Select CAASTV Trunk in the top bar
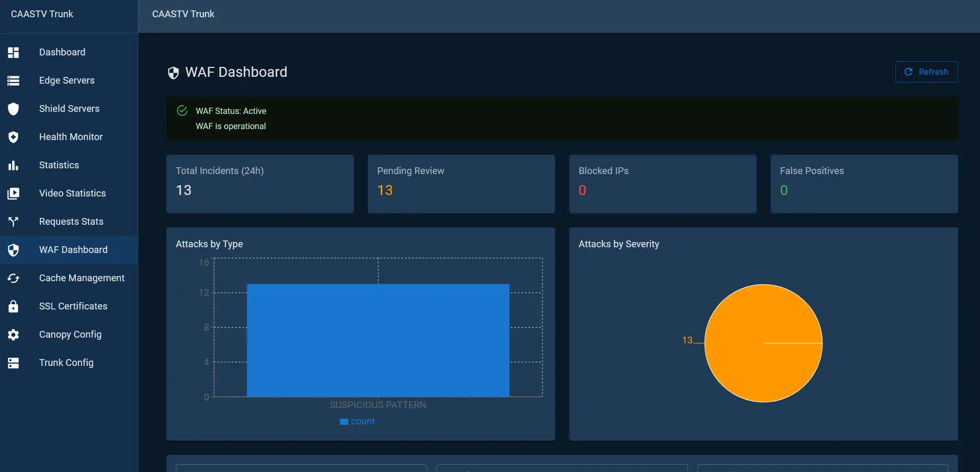The image size is (980, 472). click(x=183, y=14)
